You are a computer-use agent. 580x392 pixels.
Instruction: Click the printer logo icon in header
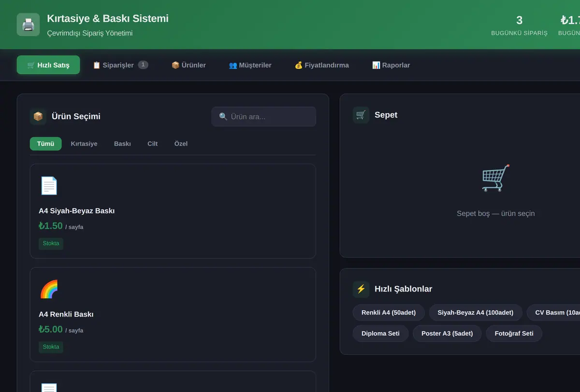point(28,24)
